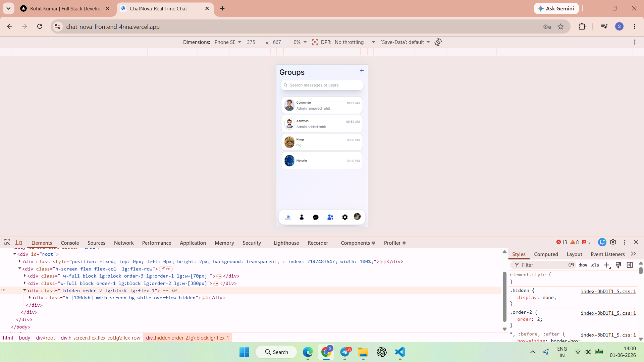Open the Commndo group chat
The width and height of the screenshot is (644, 362).
point(322,105)
